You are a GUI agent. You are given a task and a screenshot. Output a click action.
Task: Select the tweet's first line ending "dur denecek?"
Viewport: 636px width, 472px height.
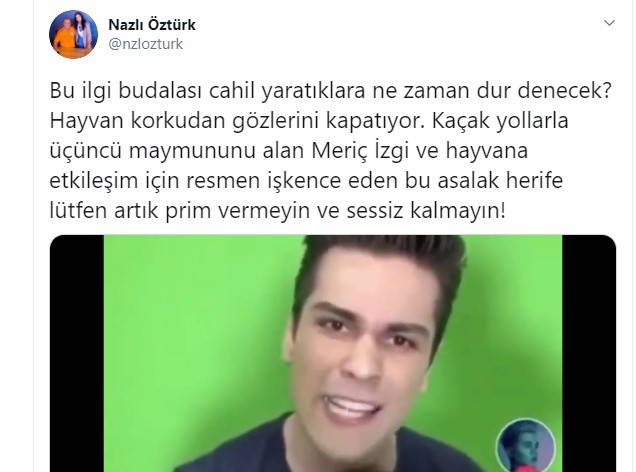pos(330,91)
